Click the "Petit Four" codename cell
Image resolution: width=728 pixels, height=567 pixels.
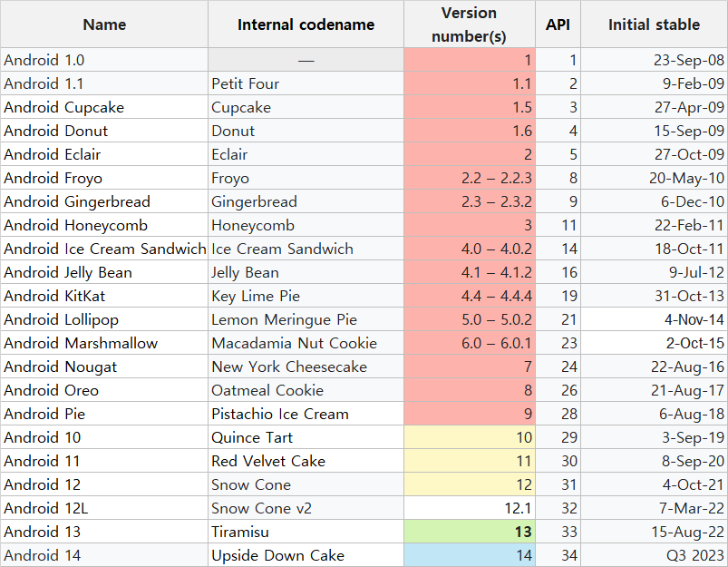coord(306,83)
